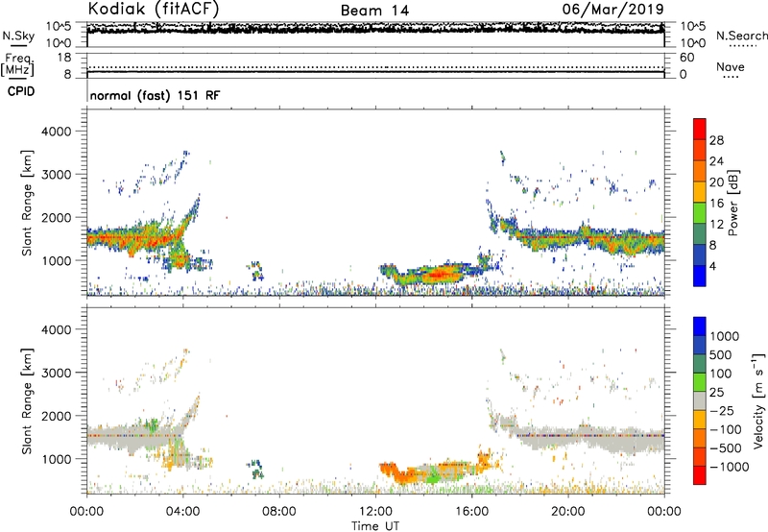This screenshot has width=768, height=532.
Task: Click the small echo cluster near 07:00 UT in power panel
Action: [x=256, y=271]
